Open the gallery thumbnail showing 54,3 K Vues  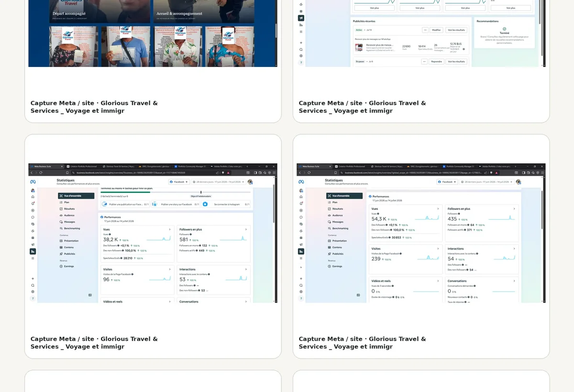421,233
